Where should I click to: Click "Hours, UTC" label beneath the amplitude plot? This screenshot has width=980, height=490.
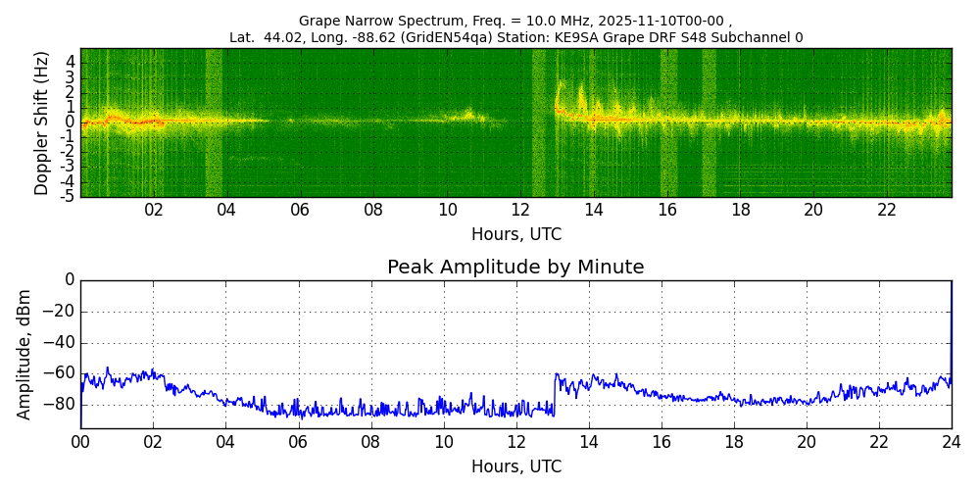click(515, 466)
